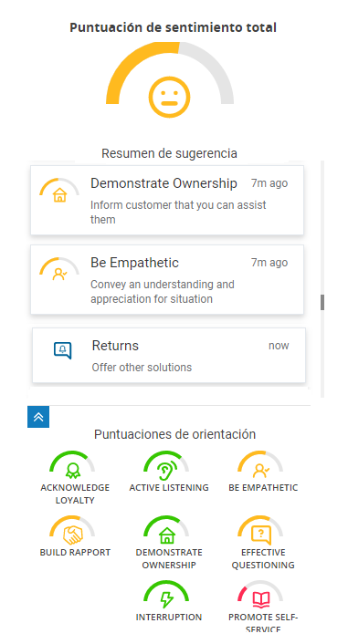Open the Demonstrate Ownership suggestion card title
The width and height of the screenshot is (348, 644).
[x=163, y=183]
